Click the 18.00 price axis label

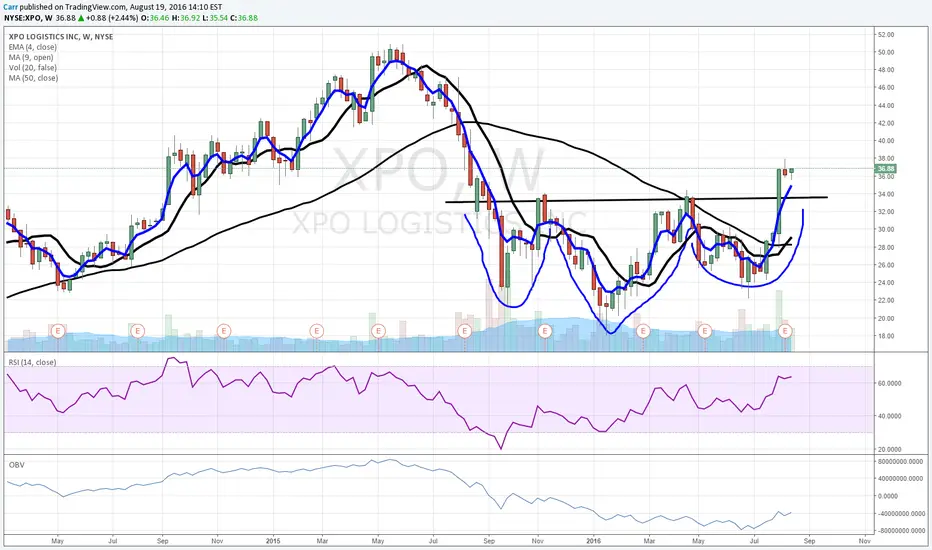[x=886, y=336]
